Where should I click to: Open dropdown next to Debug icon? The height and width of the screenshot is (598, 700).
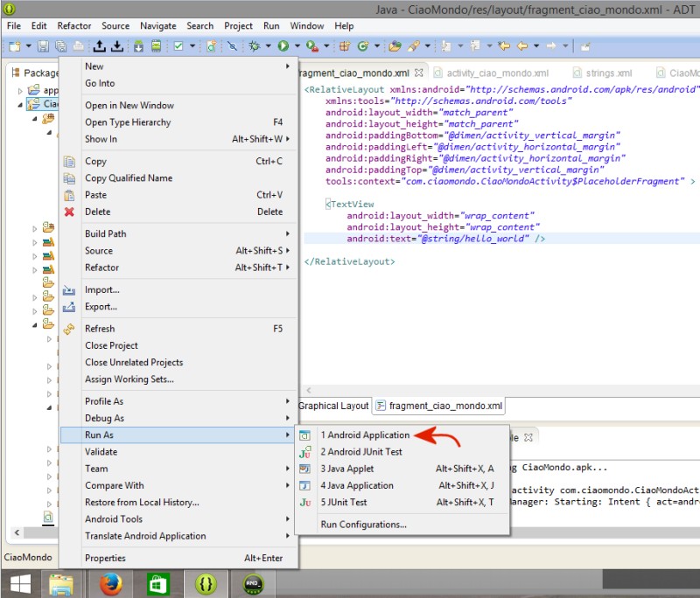269,46
